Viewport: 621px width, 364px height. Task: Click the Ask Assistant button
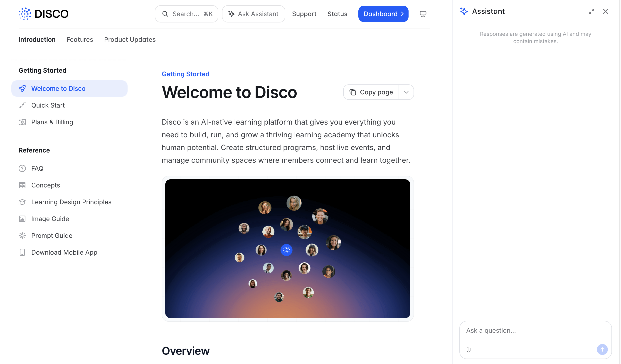pos(253,14)
